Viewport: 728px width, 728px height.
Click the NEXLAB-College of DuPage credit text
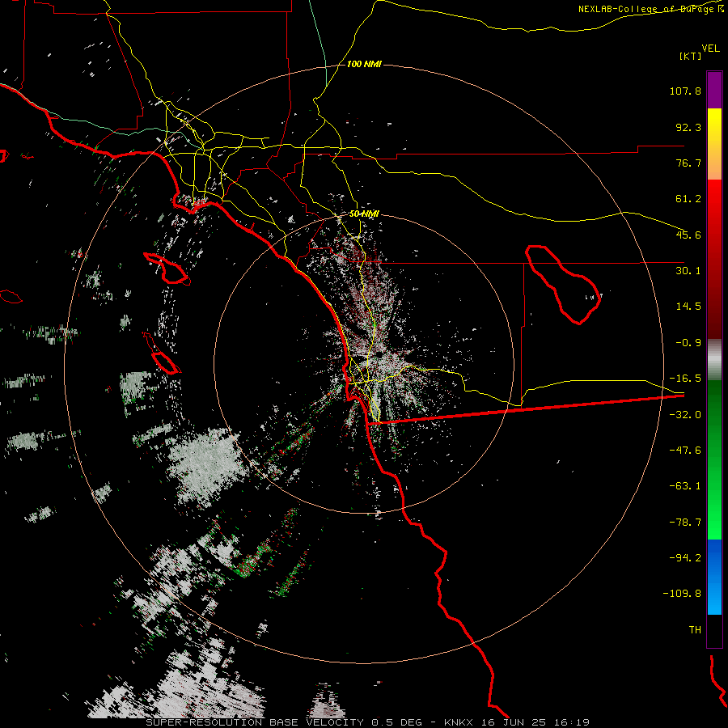(651, 9)
